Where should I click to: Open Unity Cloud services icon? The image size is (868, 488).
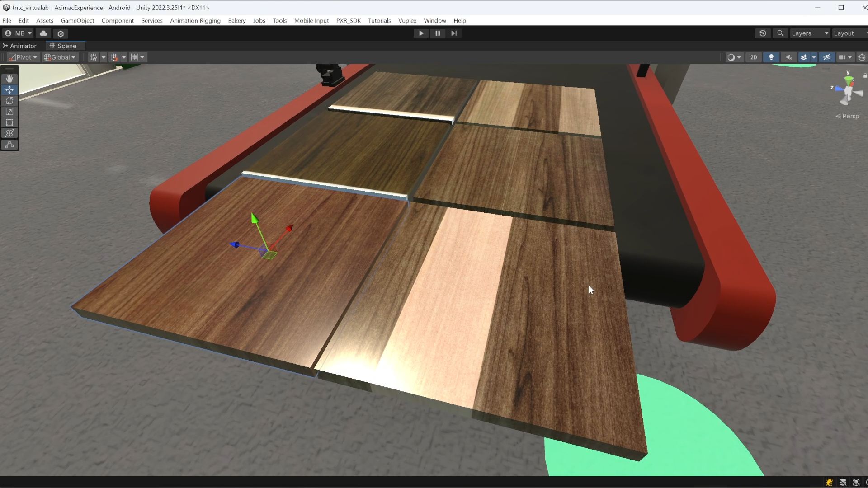[43, 33]
